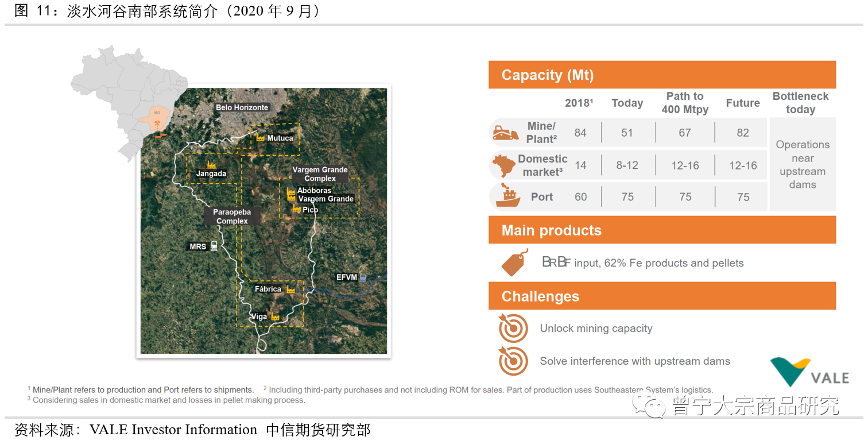
Task: Click the Mutuca map label
Action: point(280,138)
